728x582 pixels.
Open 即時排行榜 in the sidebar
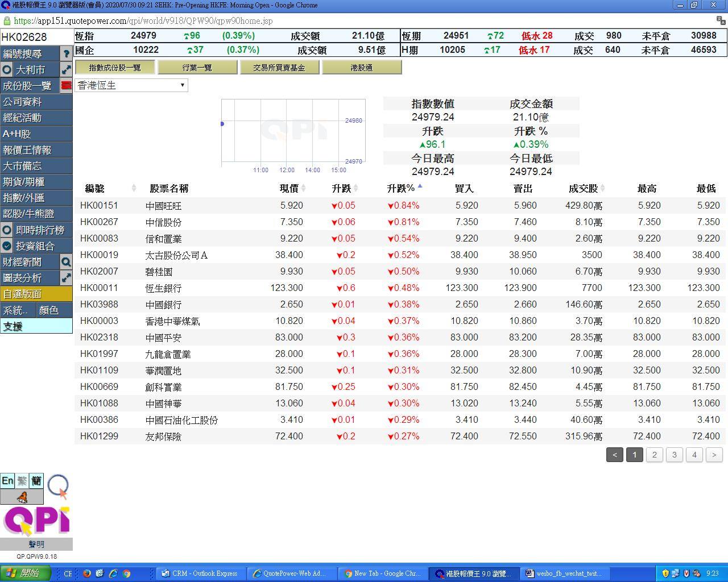[x=43, y=230]
